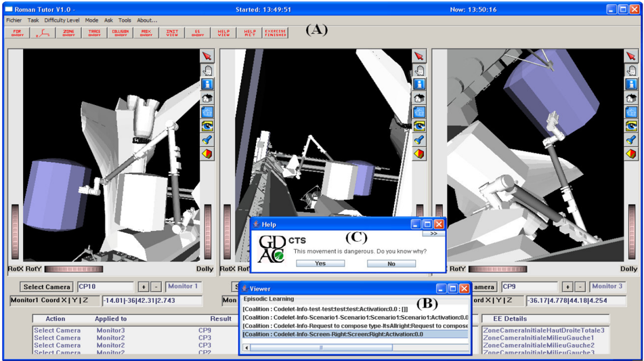
Task: Click the colored cube icon in Monitor 1
Action: 207,154
